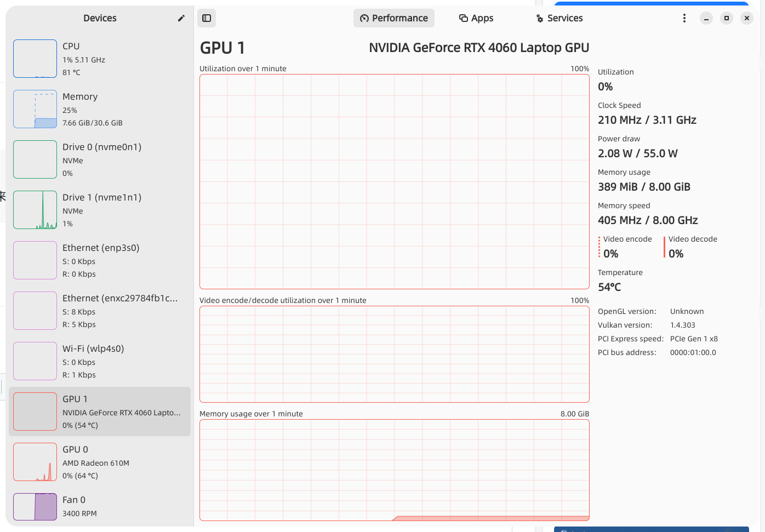Select Drive 1 (nvme1n1) graph thumbnail
The image size is (765, 532).
pyautogui.click(x=35, y=210)
